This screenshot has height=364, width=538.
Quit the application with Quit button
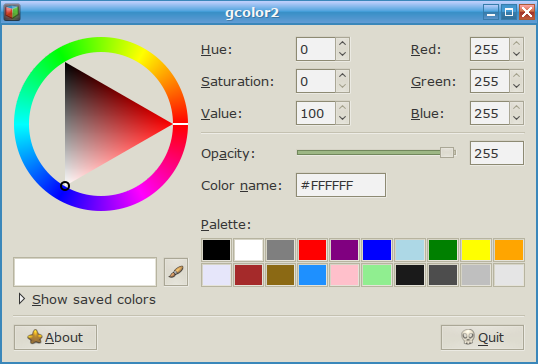[x=482, y=338]
